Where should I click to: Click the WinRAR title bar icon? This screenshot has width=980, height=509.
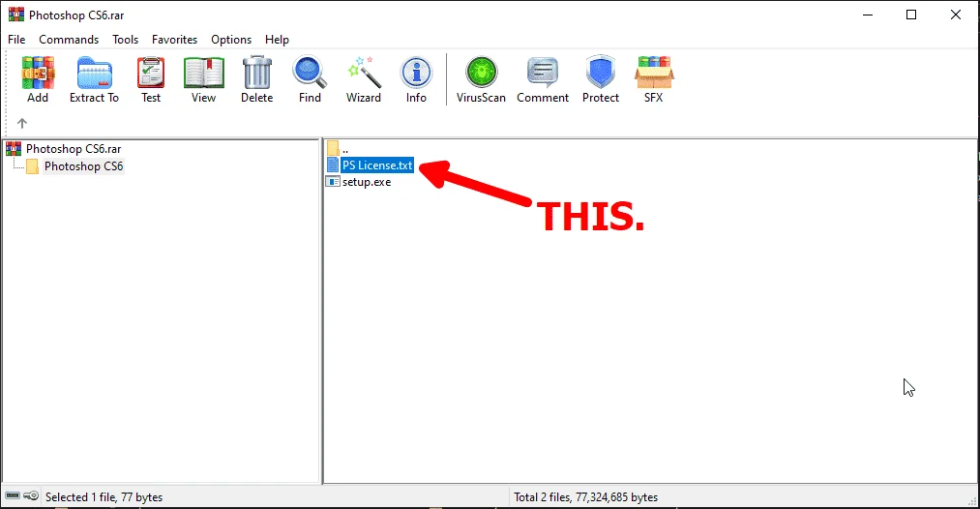tap(16, 15)
